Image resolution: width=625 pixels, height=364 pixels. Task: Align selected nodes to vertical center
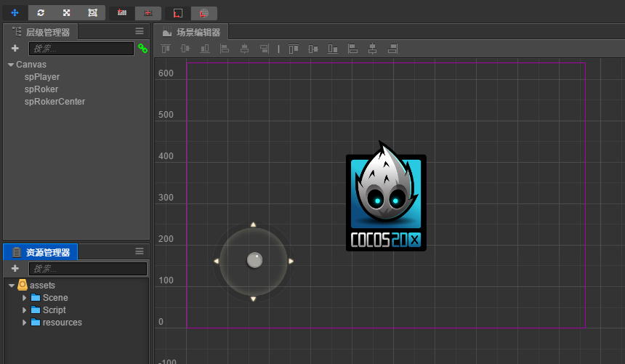[x=185, y=49]
